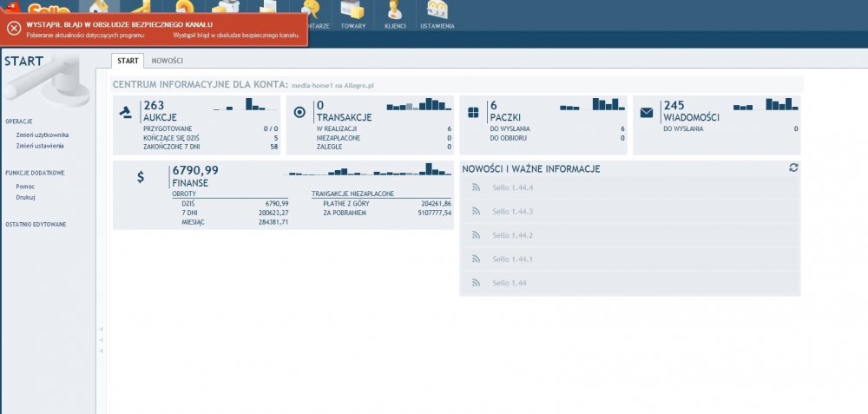The height and width of the screenshot is (414, 868).
Task: Open the Sello 1.44.3 news entry
Action: [512, 212]
